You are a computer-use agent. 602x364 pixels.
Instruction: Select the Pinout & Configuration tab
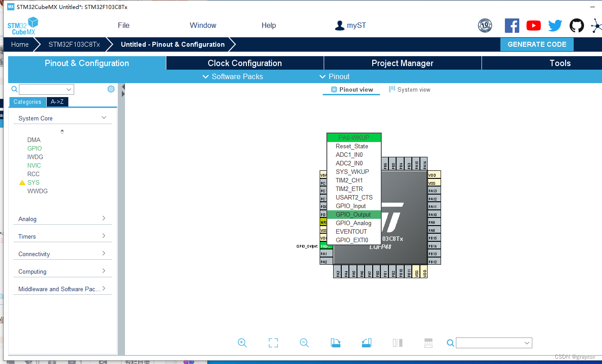(87, 63)
